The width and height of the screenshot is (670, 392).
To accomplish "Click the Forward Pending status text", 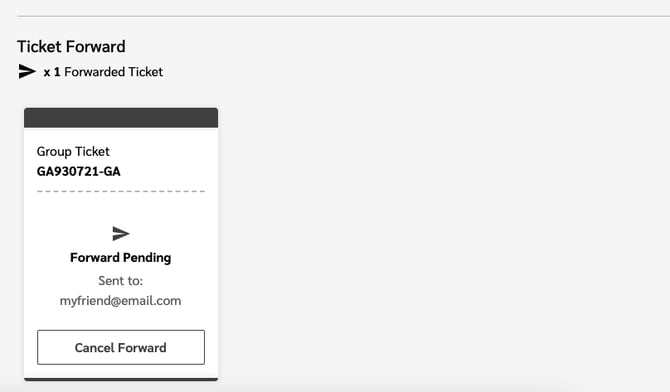I will click(120, 257).
